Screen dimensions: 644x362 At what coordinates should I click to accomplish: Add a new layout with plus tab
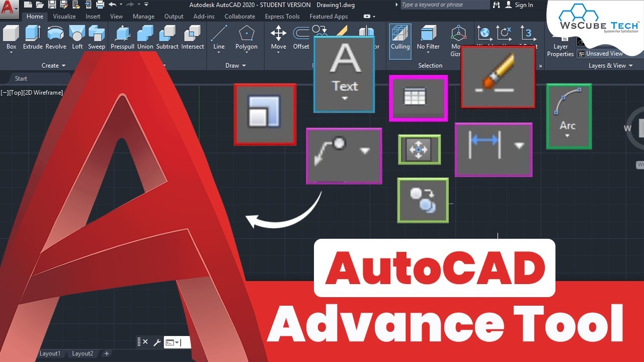pos(106,353)
